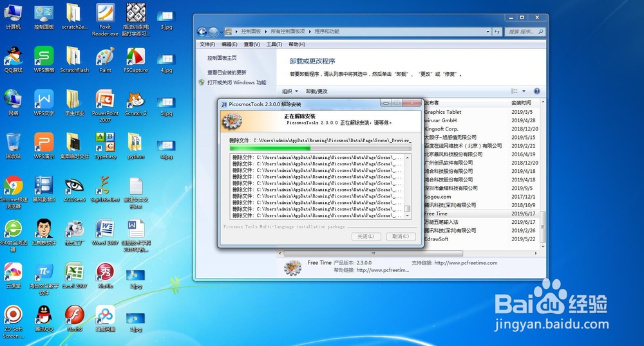This screenshot has height=346, width=644.
Task: Expand the 组织 dropdown
Action: point(290,91)
